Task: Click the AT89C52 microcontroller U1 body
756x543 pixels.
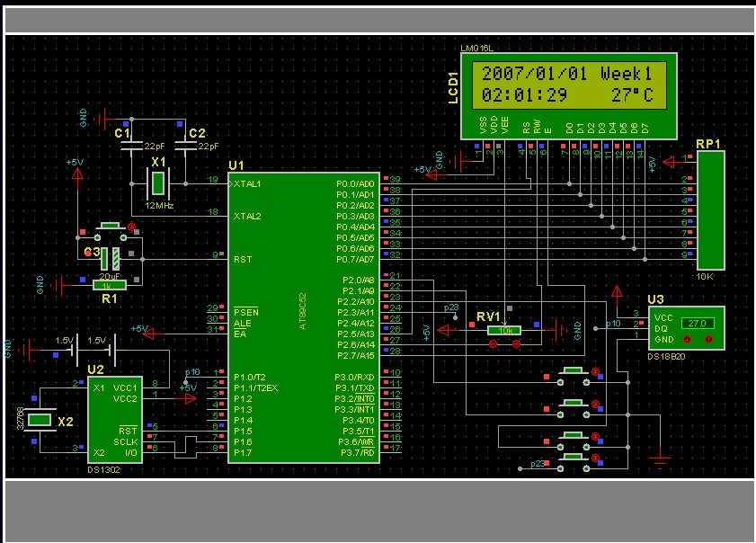Action: (303, 315)
